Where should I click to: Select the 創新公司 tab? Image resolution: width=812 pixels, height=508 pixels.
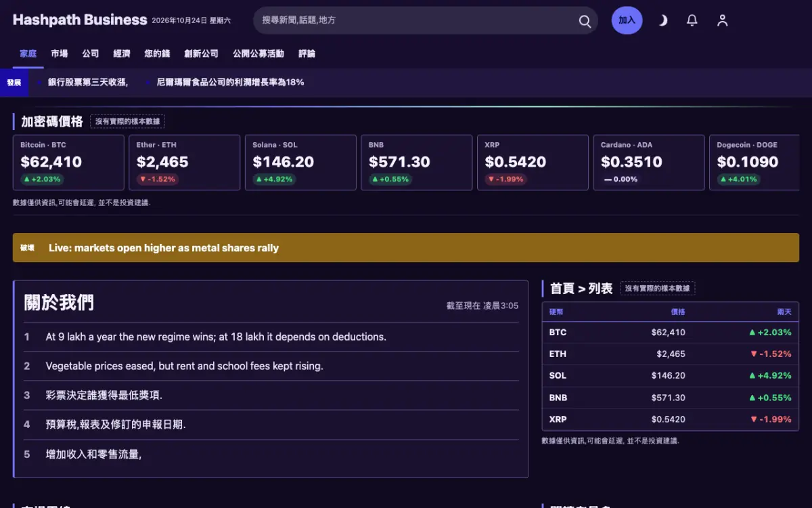pyautogui.click(x=201, y=54)
